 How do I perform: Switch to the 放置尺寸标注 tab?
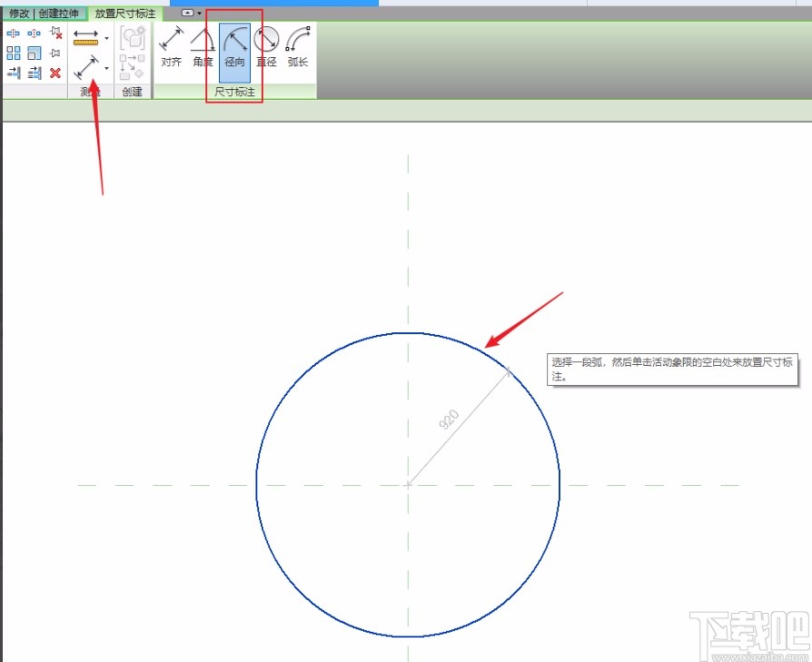pyautogui.click(x=125, y=14)
